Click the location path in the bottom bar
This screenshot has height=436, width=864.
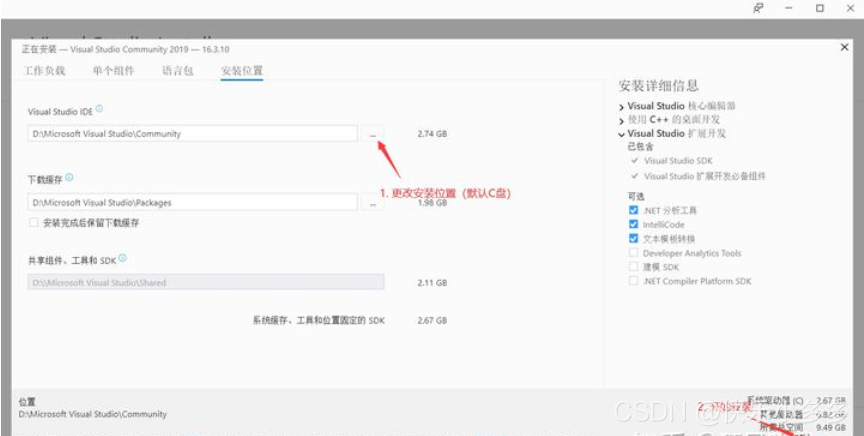click(x=93, y=414)
